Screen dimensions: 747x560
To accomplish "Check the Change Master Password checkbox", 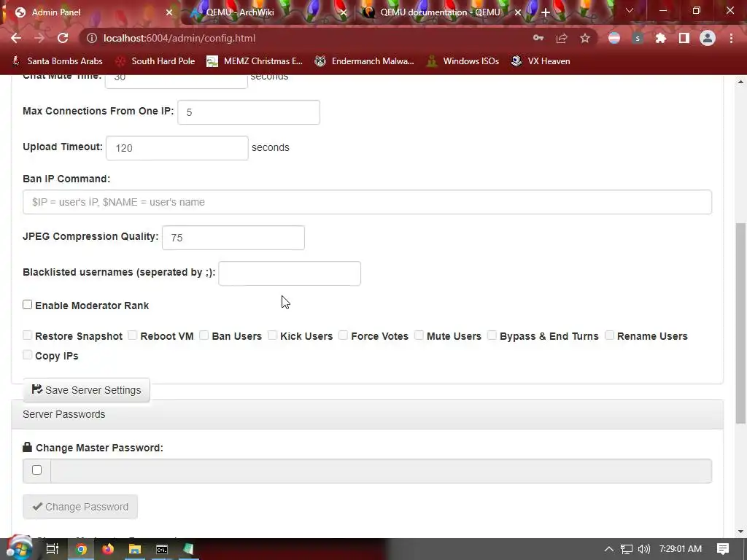I will [36, 470].
